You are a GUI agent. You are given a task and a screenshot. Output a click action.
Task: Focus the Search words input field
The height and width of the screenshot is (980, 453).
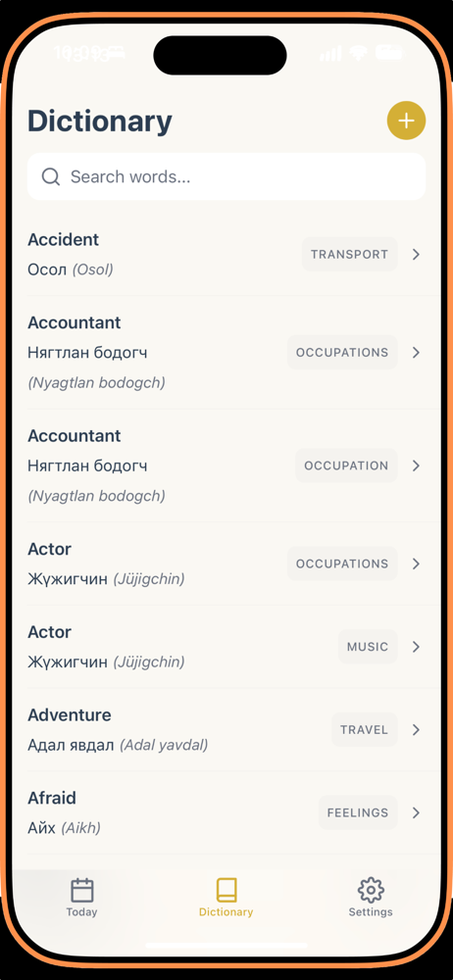click(226, 176)
